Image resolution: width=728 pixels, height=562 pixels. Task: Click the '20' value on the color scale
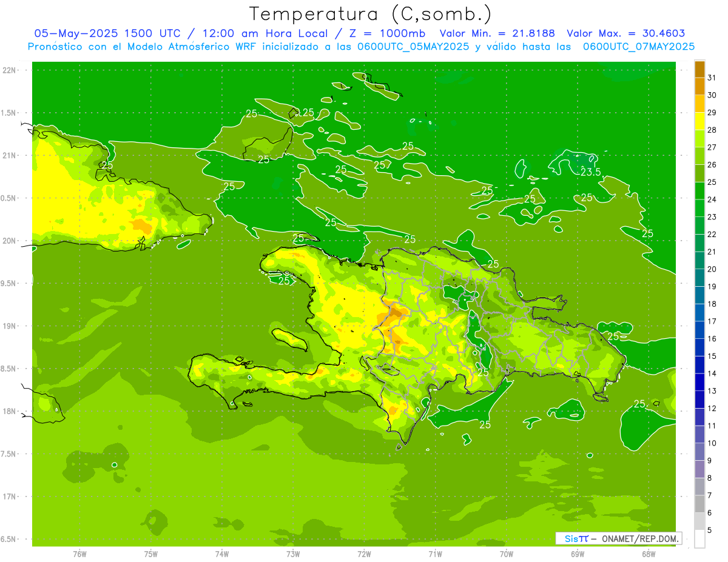[x=712, y=269]
